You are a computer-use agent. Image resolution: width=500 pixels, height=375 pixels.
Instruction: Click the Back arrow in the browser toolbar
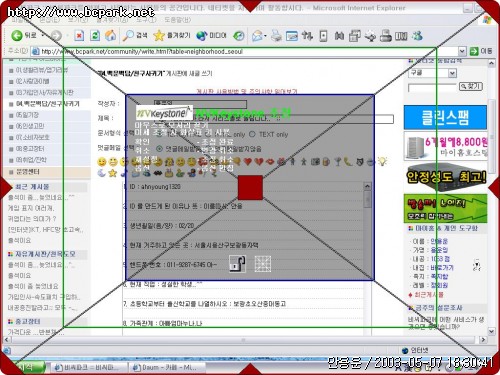(x=17, y=35)
